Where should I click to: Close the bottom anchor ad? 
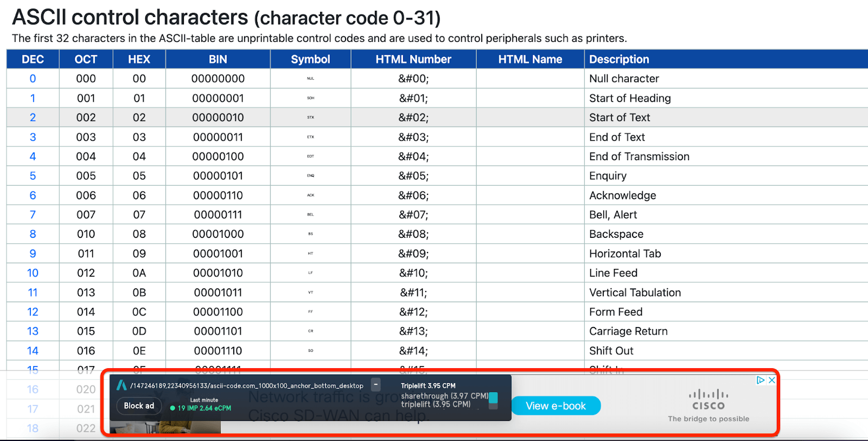click(x=771, y=380)
